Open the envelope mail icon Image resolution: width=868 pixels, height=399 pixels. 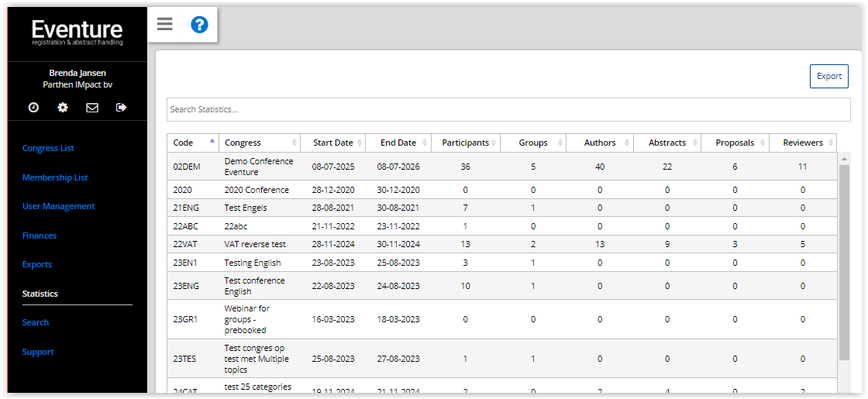pos(92,108)
